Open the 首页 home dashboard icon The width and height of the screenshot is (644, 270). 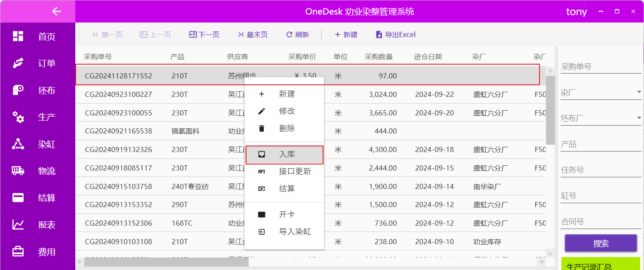pos(18,37)
